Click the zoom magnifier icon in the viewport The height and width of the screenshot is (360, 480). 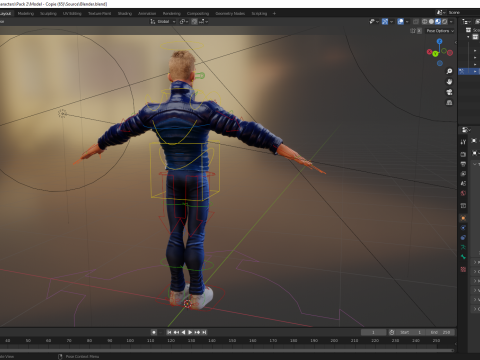point(449,71)
